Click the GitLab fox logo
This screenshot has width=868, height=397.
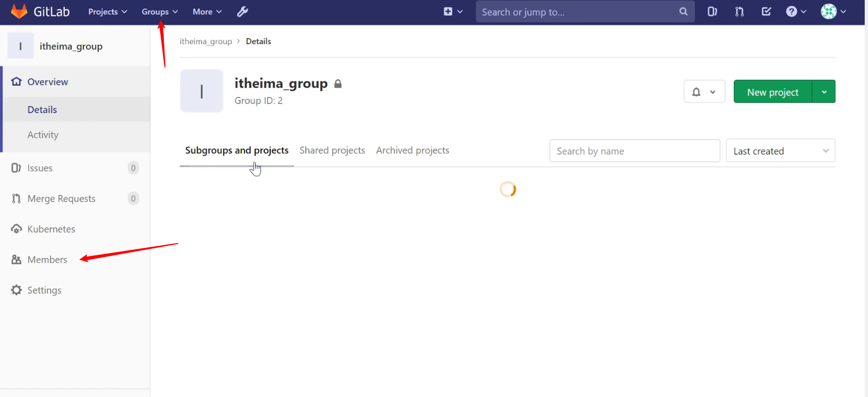pyautogui.click(x=19, y=11)
